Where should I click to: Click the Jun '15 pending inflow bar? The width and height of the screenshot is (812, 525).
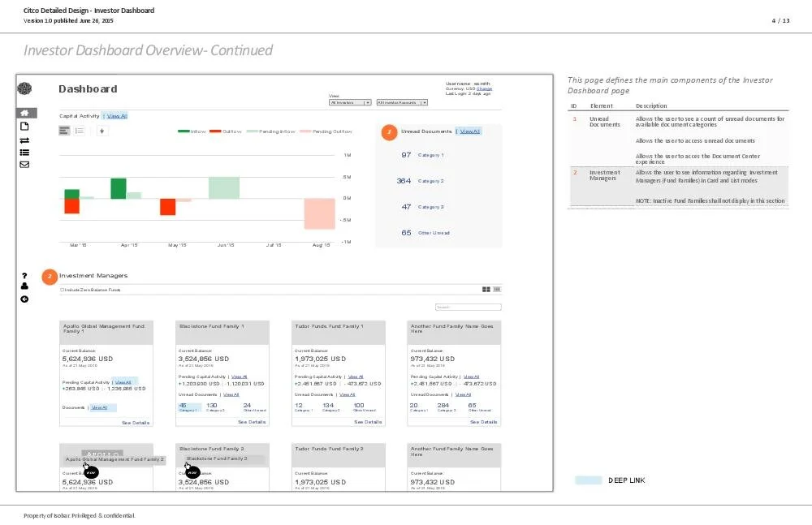coord(224,187)
